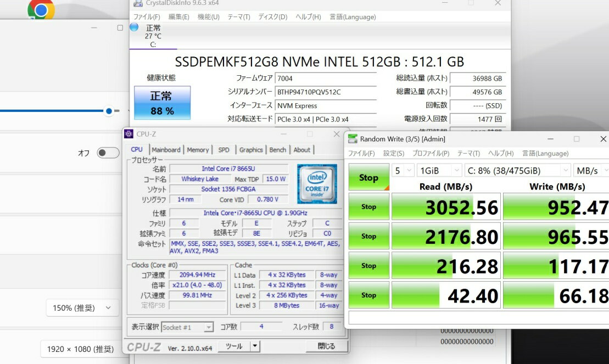
Task: Open the SPD tab in CPU-Z
Action: coord(224,150)
